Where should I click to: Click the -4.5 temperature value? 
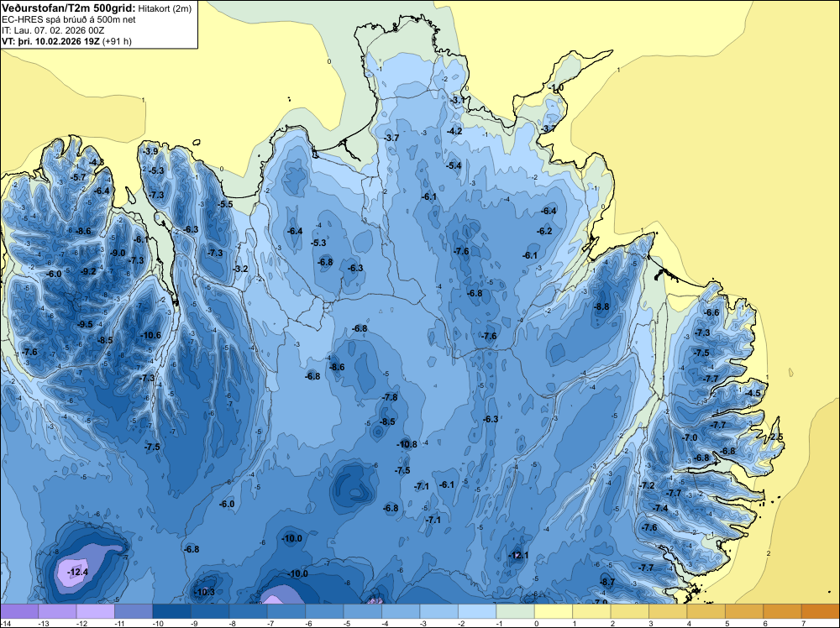(x=753, y=393)
